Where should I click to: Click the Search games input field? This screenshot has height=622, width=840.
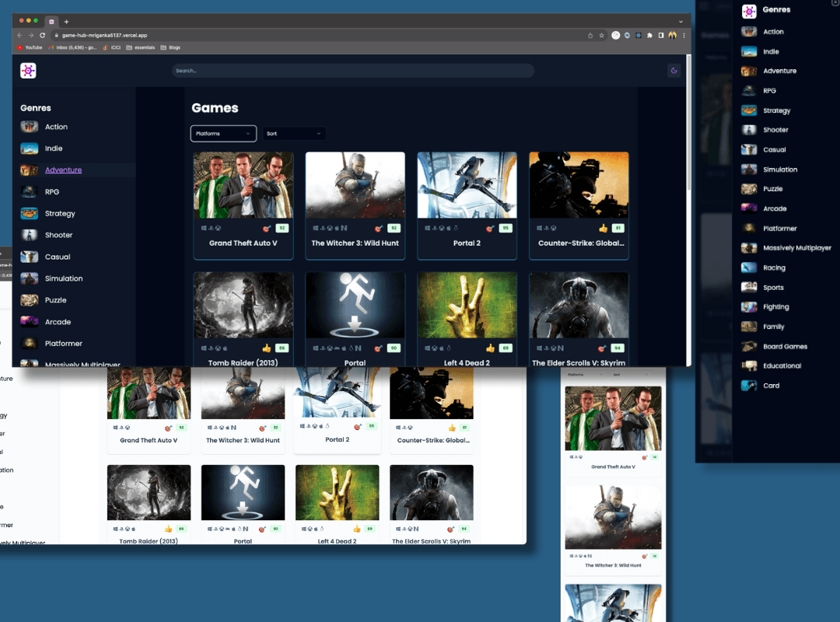pyautogui.click(x=352, y=70)
